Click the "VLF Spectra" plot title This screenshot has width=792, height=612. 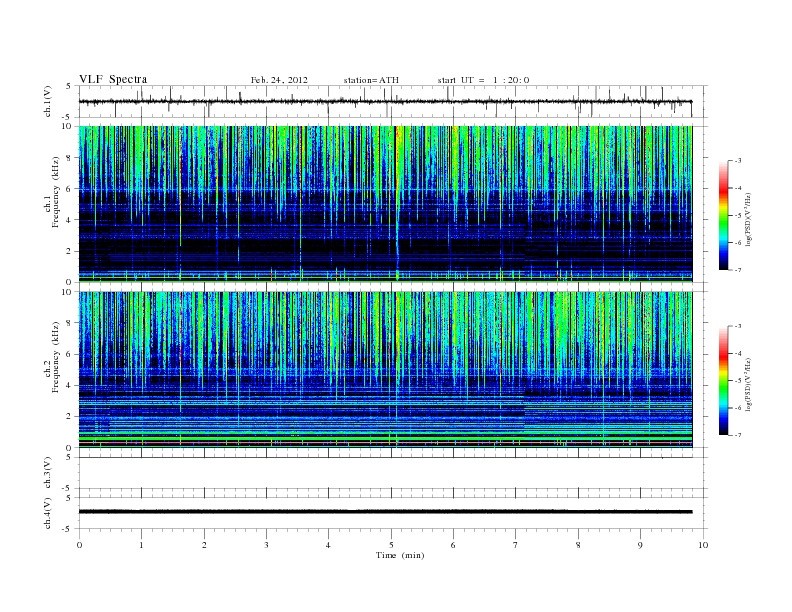(113, 79)
